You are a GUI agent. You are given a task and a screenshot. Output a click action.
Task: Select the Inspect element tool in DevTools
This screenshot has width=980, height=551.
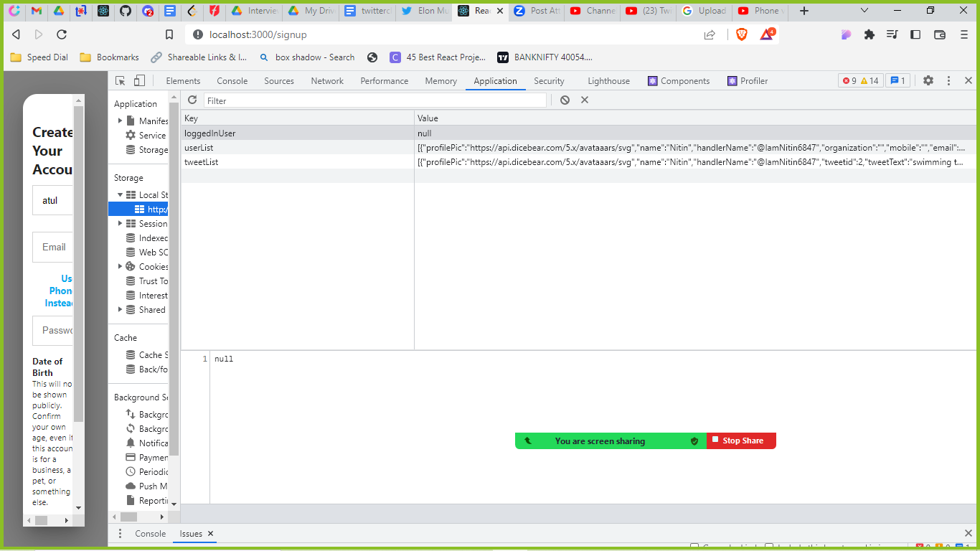click(119, 80)
